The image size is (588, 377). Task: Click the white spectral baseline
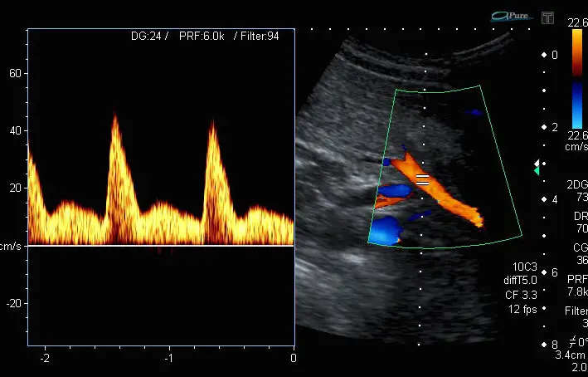[x=161, y=246]
